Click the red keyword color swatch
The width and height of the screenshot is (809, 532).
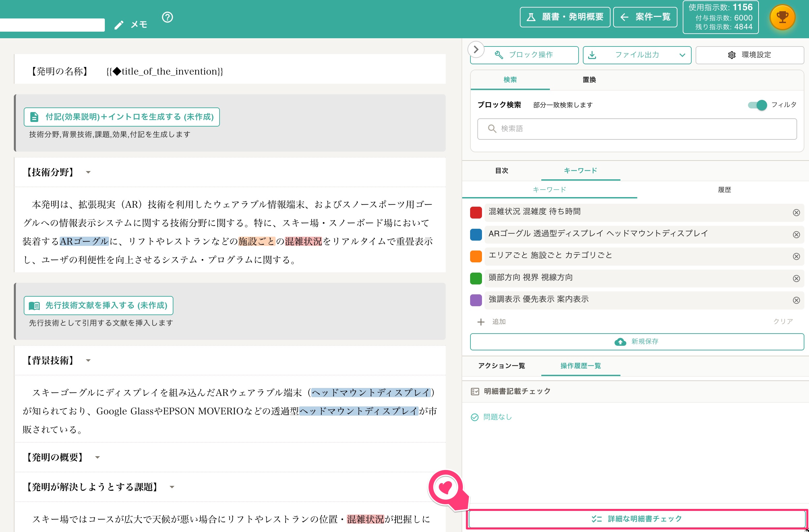tap(476, 213)
